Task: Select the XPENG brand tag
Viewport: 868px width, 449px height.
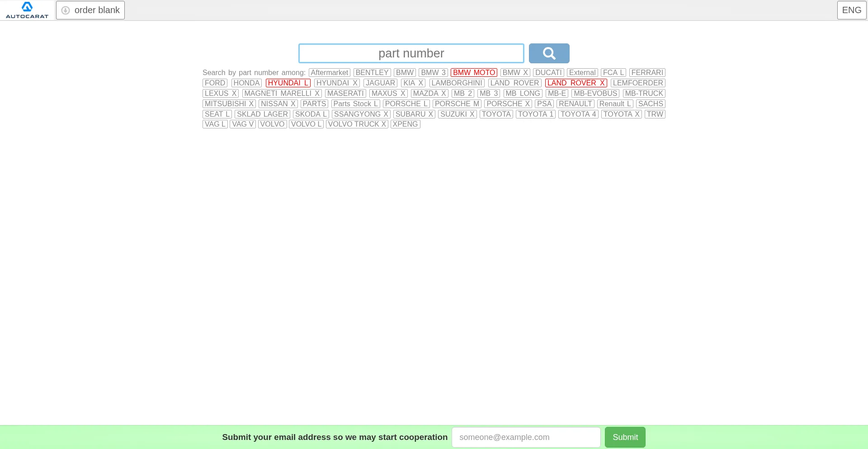Action: click(405, 124)
